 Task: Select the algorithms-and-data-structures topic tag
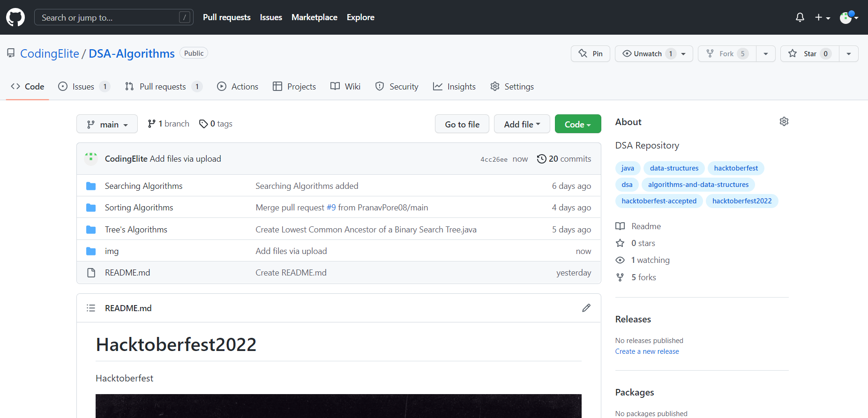pos(698,185)
